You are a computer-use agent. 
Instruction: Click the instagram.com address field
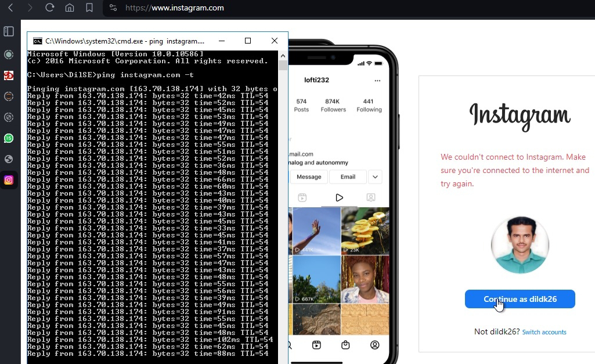coord(175,8)
